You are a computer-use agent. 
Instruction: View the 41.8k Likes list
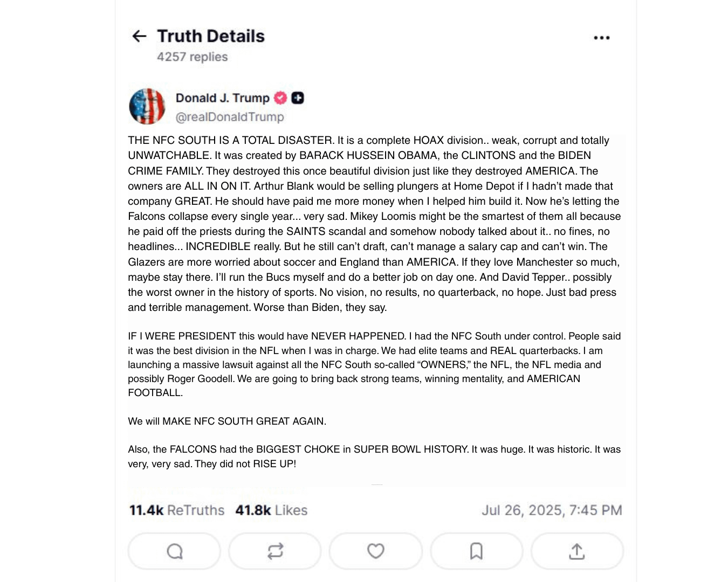pyautogui.click(x=271, y=510)
